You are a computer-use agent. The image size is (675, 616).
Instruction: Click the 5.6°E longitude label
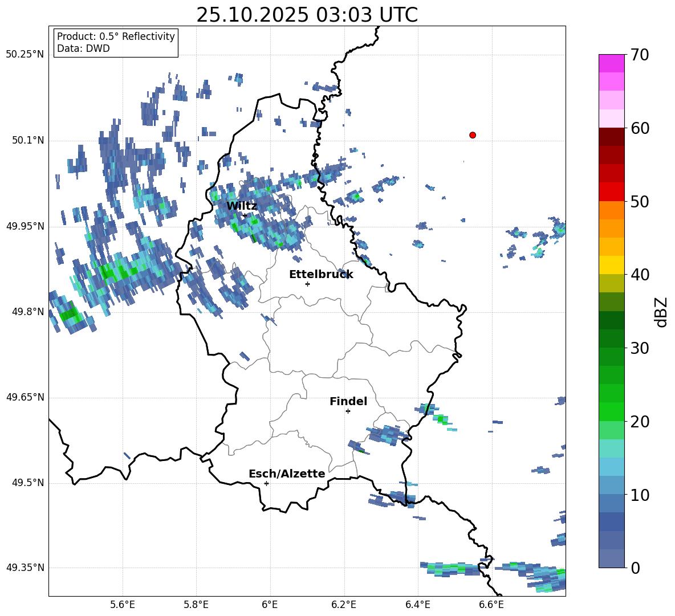[123, 605]
